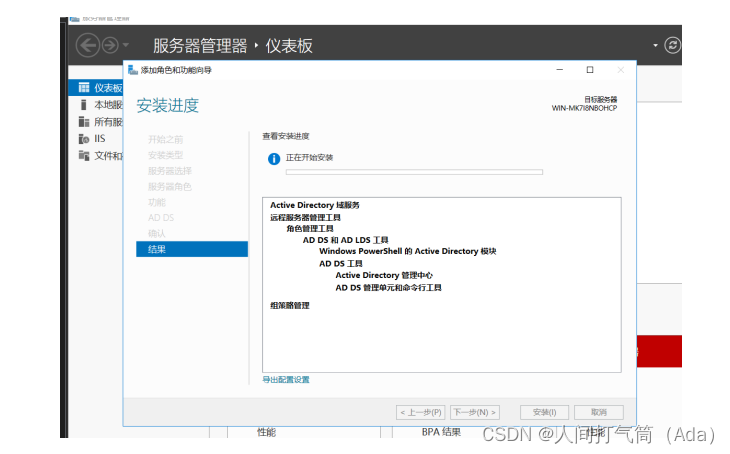Close the 添加角色和功能向导 dialog
Screen dimensions: 730x454
tap(621, 70)
